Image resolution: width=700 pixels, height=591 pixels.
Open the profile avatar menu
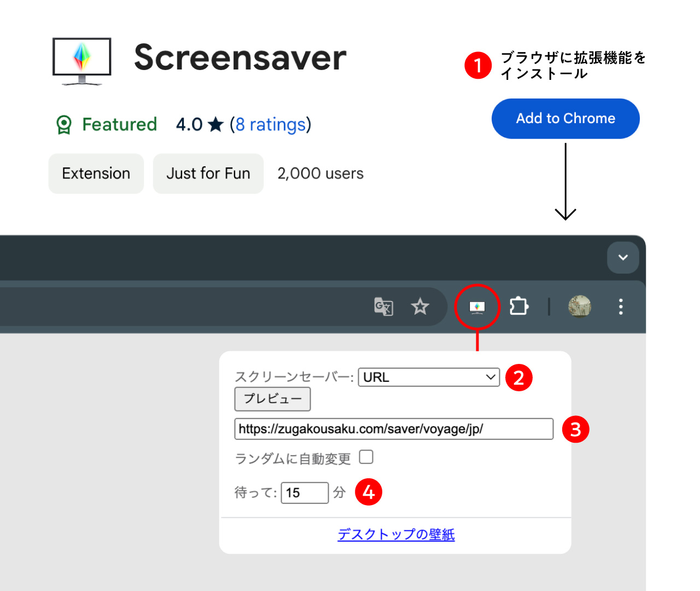coord(580,306)
